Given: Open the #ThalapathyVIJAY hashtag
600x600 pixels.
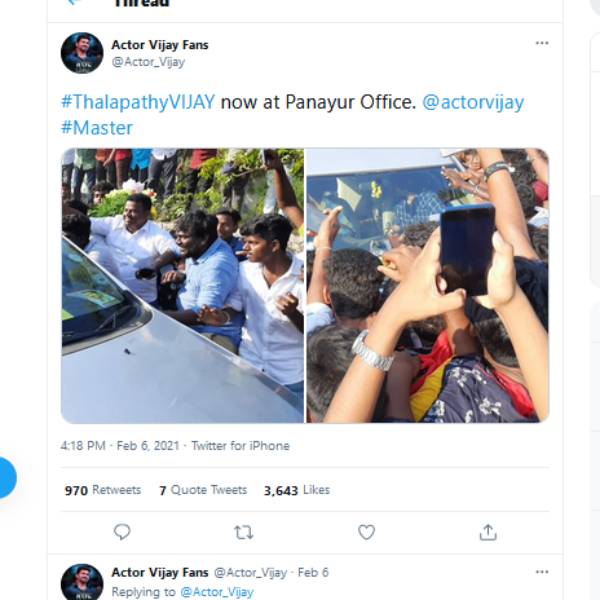Looking at the screenshot, I should 138,102.
